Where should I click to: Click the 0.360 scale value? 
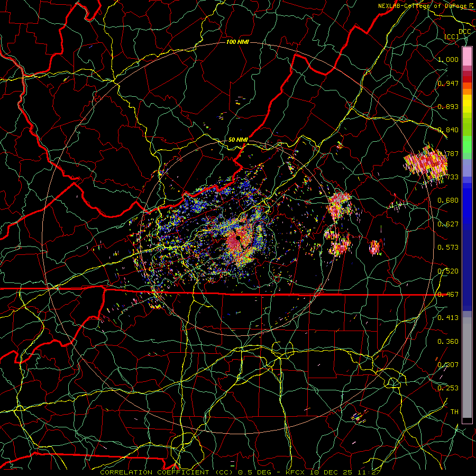448,342
